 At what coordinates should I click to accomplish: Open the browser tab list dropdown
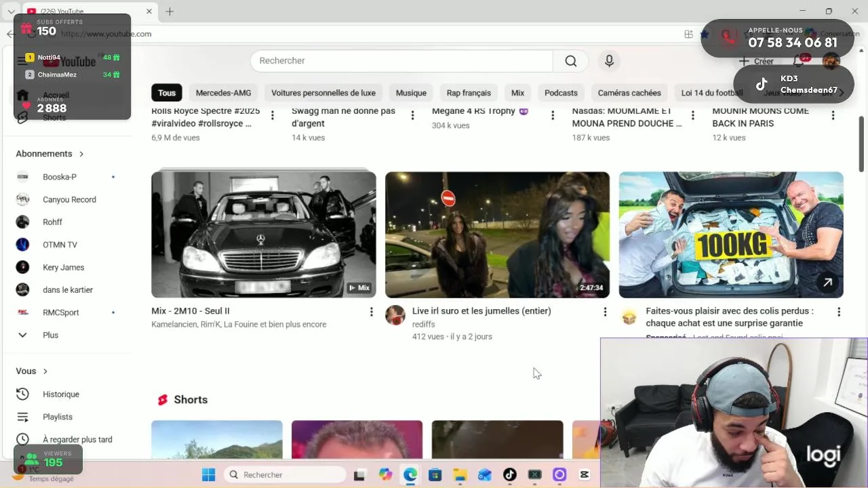(11, 12)
